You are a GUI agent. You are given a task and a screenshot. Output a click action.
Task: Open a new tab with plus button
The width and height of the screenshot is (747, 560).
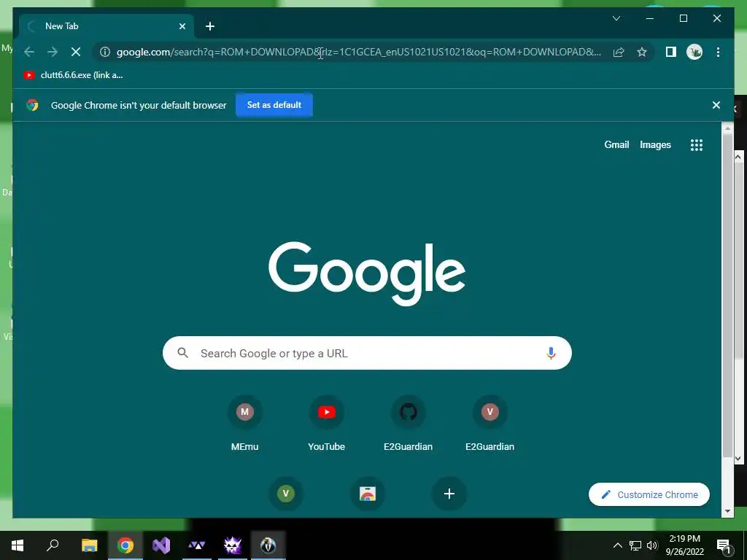(x=210, y=26)
